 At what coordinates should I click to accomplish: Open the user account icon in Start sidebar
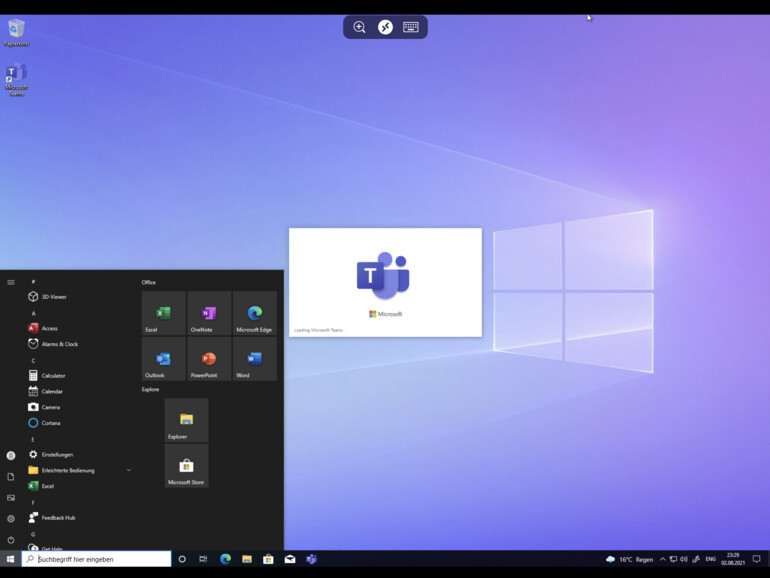[11, 456]
